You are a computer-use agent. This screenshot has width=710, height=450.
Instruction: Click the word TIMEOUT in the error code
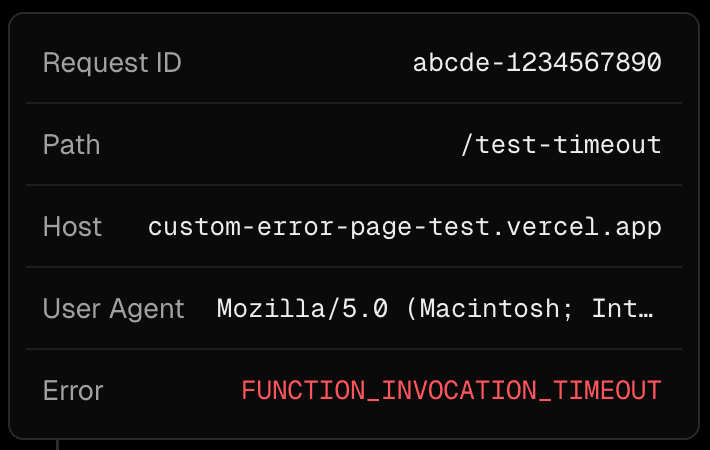pos(605,390)
